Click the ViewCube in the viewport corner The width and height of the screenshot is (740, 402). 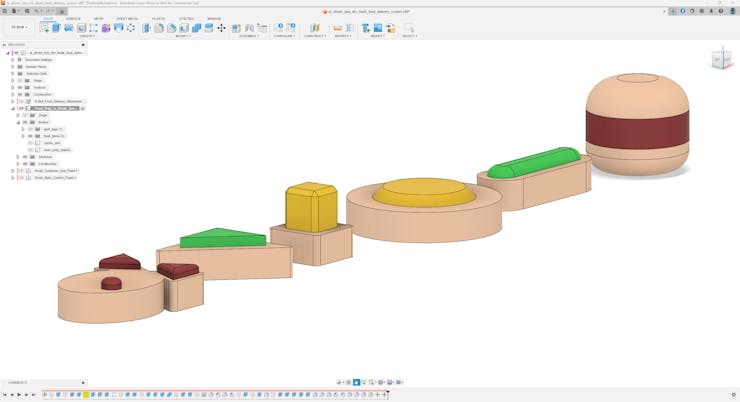[x=720, y=59]
